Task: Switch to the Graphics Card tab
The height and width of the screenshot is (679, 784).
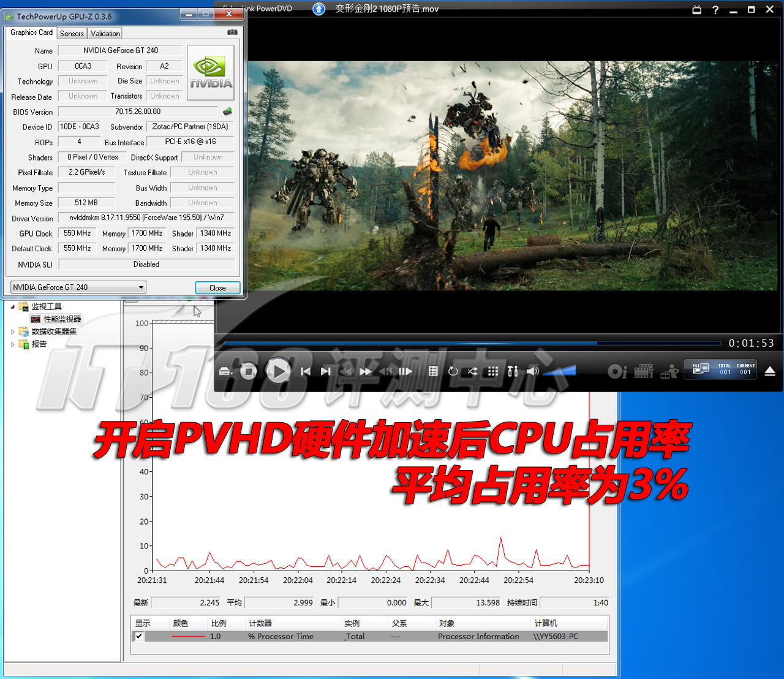Action: (x=32, y=32)
